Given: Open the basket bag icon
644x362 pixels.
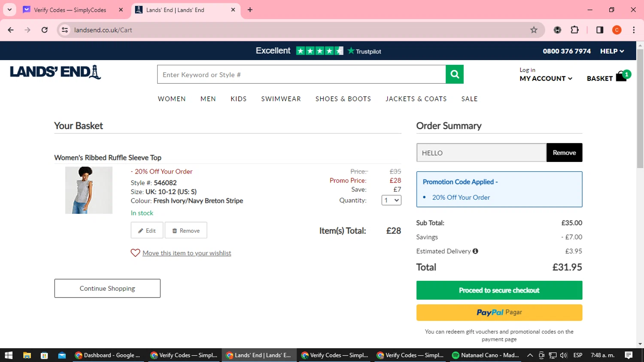Looking at the screenshot, I should [x=621, y=76].
